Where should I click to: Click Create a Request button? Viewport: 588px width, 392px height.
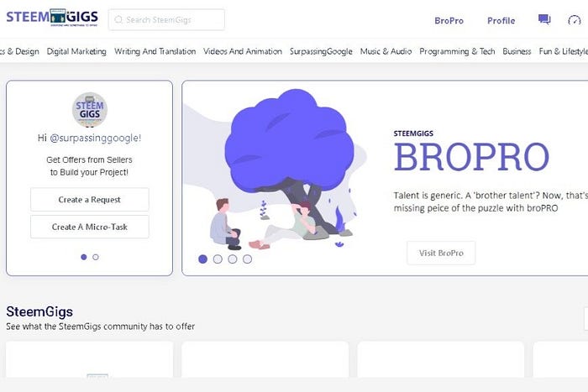90,200
